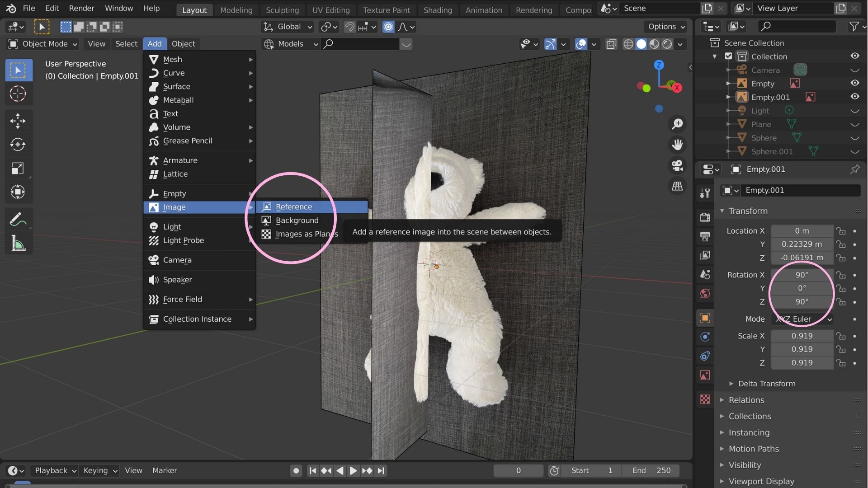Viewport: 868px width, 488px height.
Task: Open the Render Properties tab
Action: [705, 217]
